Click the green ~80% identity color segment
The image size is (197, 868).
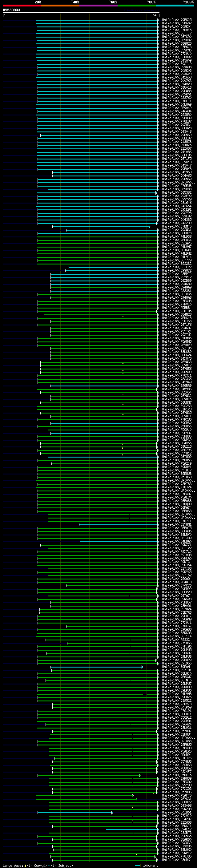point(137,6)
